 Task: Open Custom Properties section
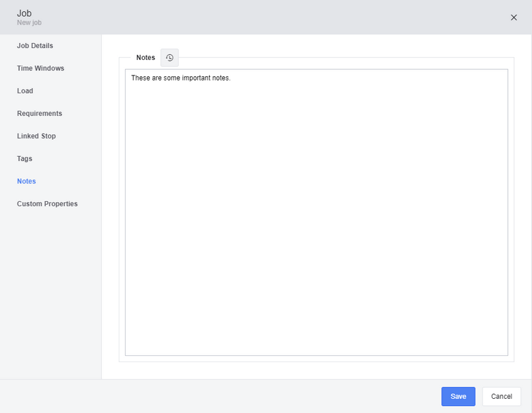coord(47,204)
